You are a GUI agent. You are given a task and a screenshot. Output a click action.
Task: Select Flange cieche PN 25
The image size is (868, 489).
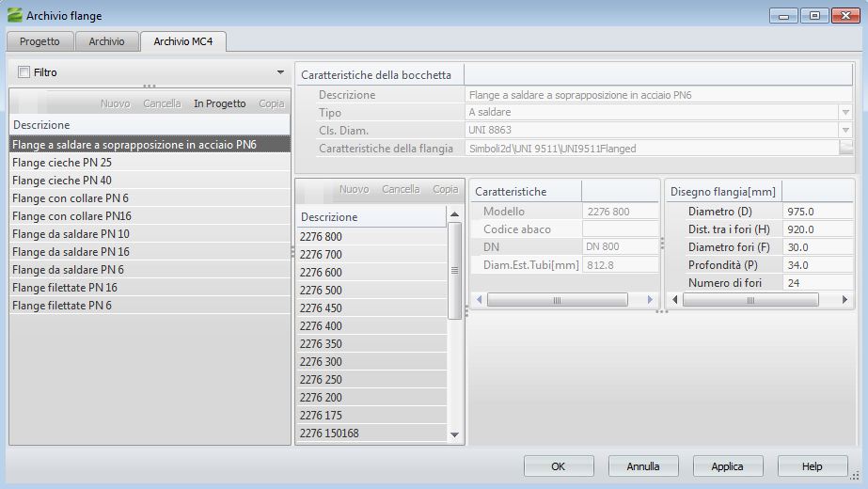[62, 163]
